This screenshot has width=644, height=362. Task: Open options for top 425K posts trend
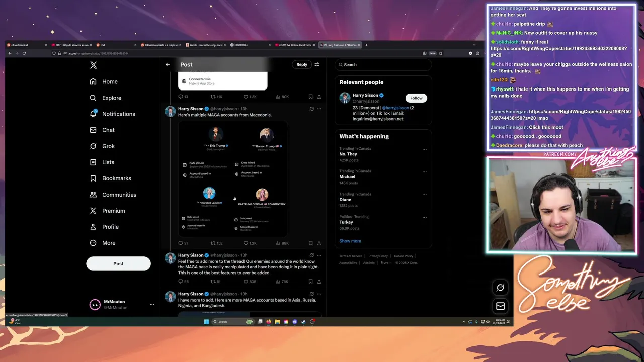[424, 149]
